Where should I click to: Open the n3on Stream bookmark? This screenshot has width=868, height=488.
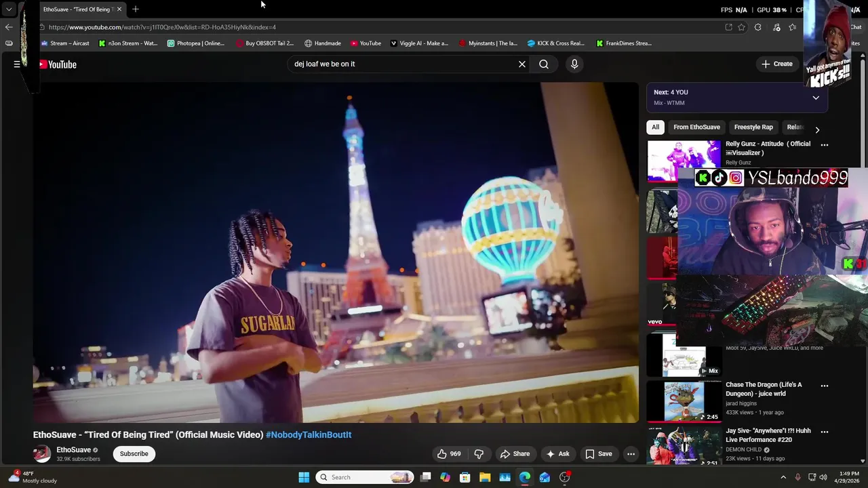click(128, 43)
